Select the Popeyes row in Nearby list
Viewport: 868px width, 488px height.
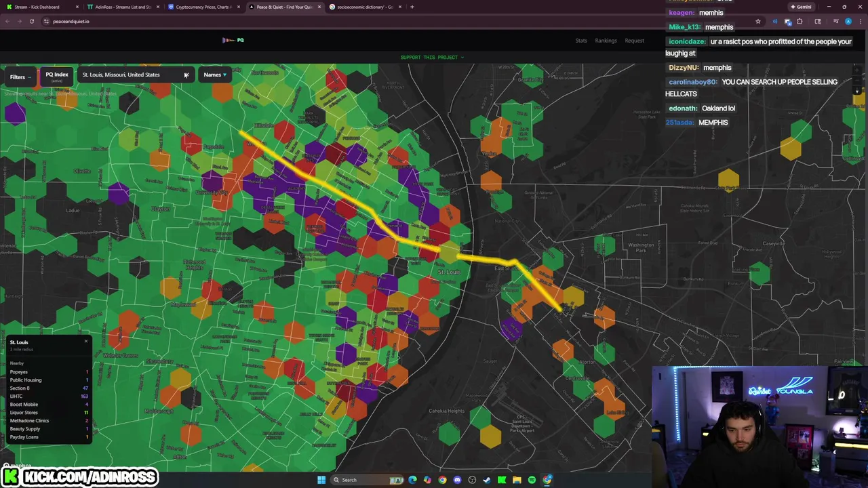click(49, 371)
